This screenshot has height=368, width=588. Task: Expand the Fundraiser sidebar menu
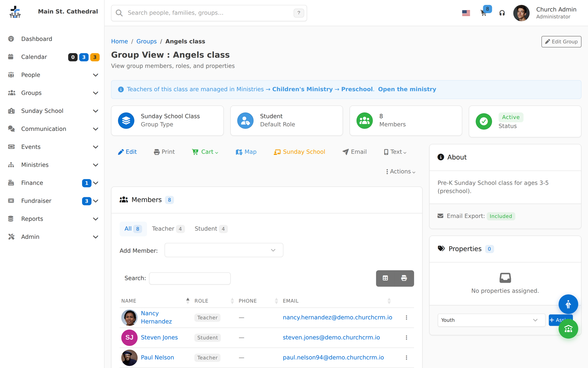(52, 201)
